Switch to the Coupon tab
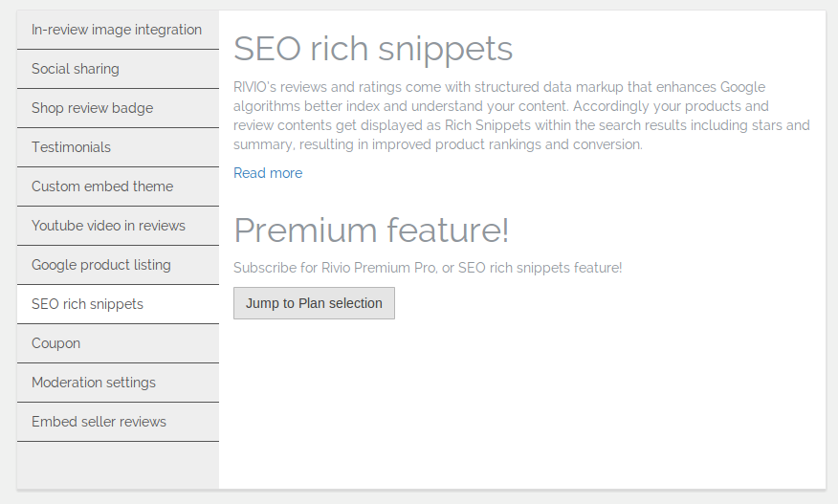The image size is (838, 504). tap(118, 343)
